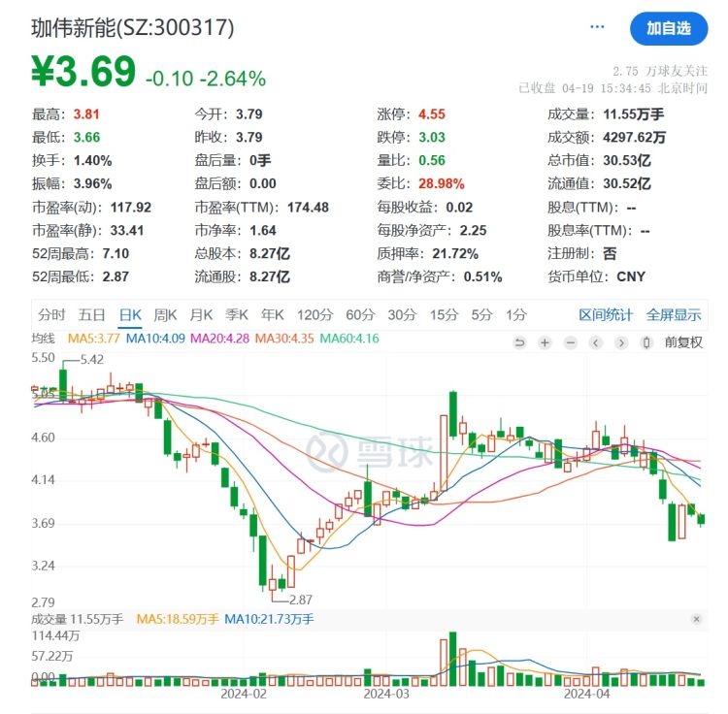
Task: Open the 前复权 adjustment dropdown
Action: point(683,342)
